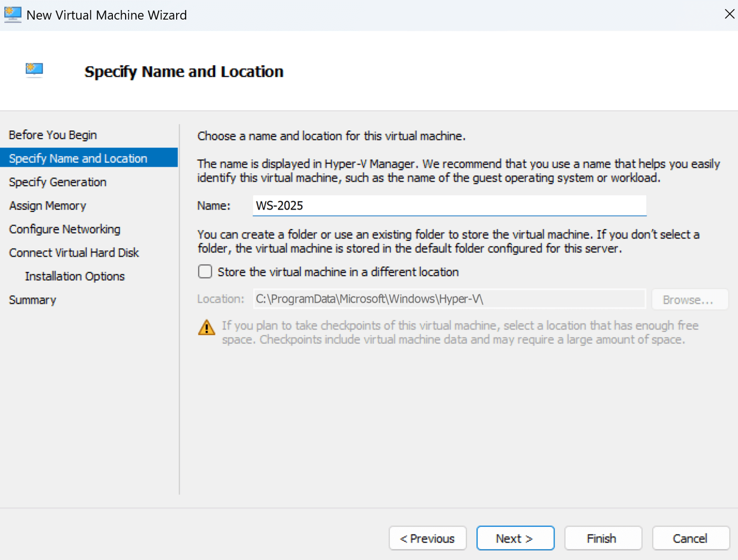
Task: Jump to the Assign Memory step
Action: [x=48, y=205]
